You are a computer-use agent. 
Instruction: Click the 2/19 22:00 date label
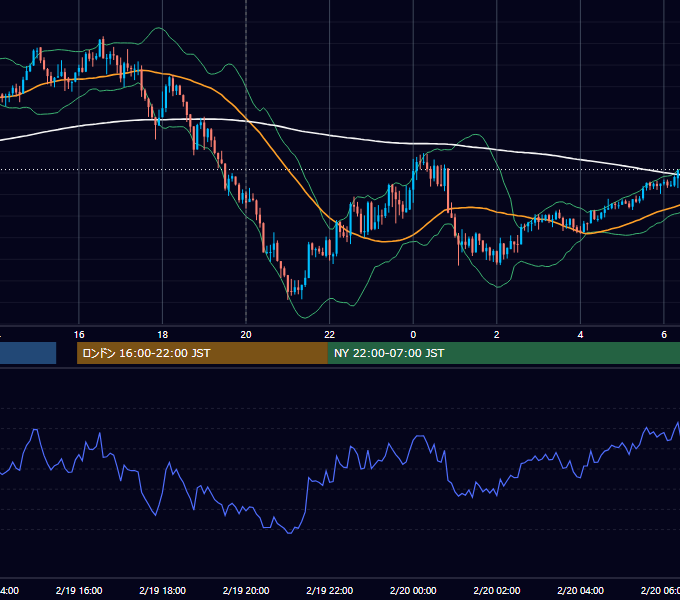point(330,590)
